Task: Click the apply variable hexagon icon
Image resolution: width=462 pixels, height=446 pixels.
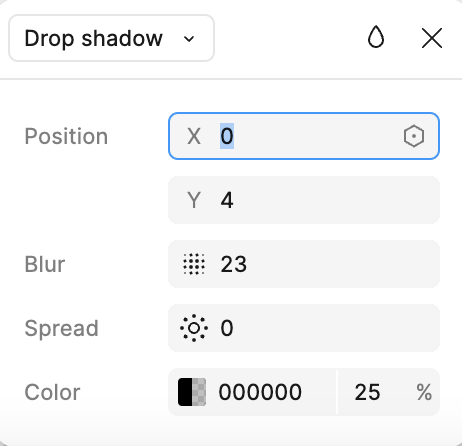Action: coord(414,136)
